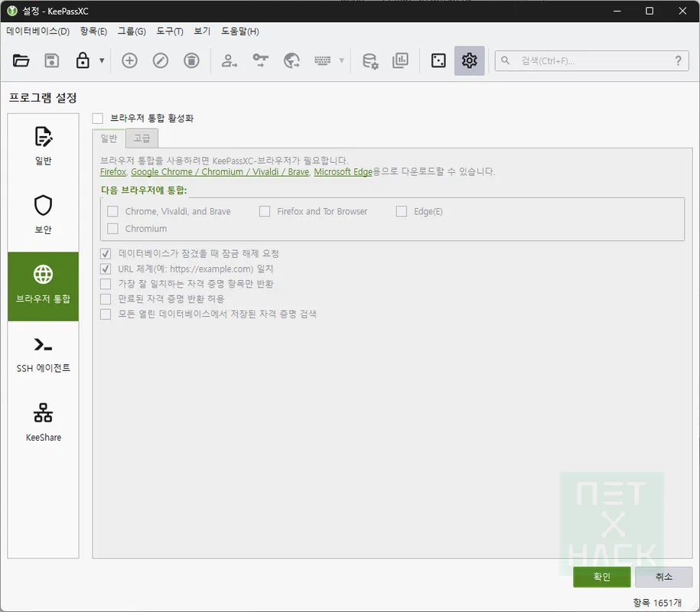Copy URL with the globe icon
This screenshot has width=700, height=612.
(291, 60)
